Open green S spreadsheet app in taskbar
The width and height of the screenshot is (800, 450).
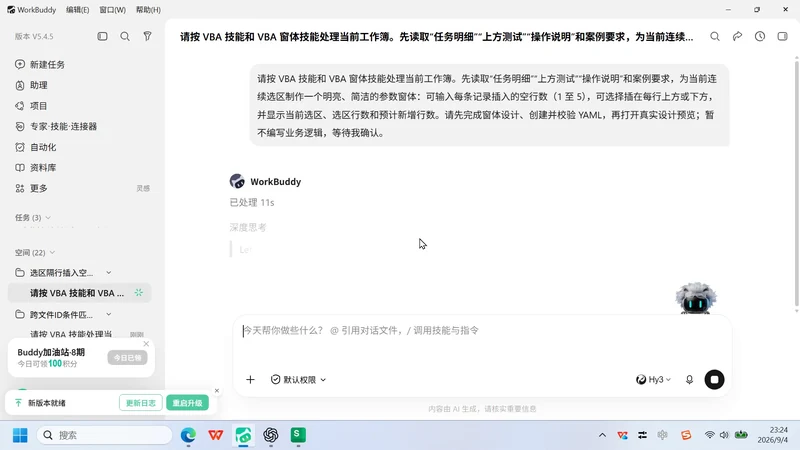click(x=298, y=435)
